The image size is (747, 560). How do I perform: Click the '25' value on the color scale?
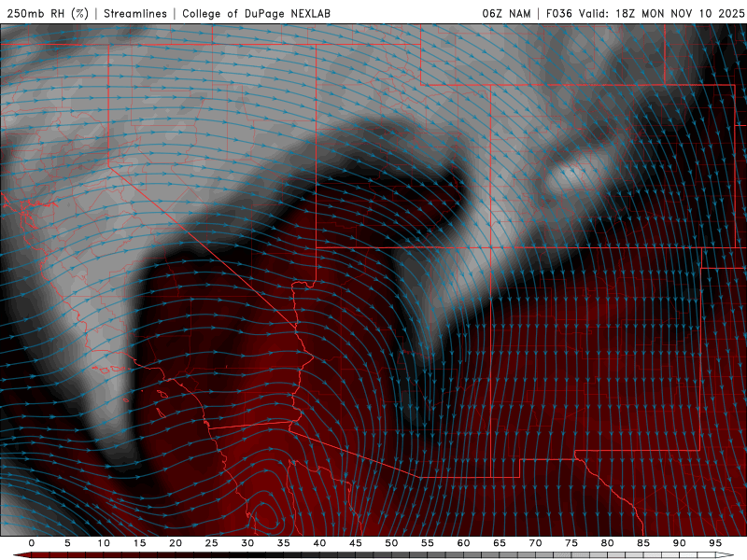point(211,543)
